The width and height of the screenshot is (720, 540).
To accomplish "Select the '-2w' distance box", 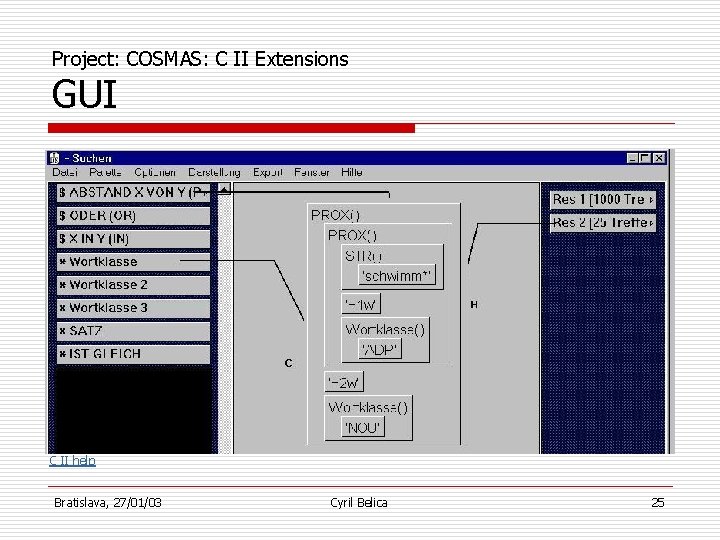I will (x=344, y=382).
